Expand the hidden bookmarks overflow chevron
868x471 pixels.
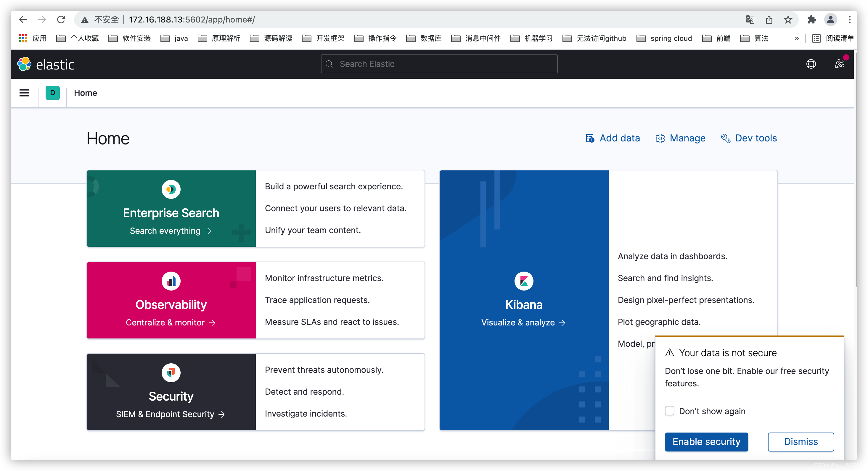(x=797, y=38)
